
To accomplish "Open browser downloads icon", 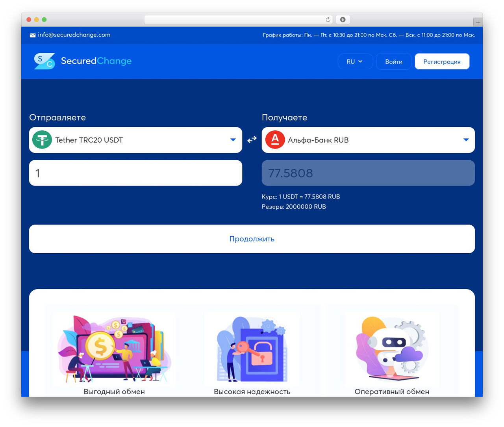I will point(343,20).
